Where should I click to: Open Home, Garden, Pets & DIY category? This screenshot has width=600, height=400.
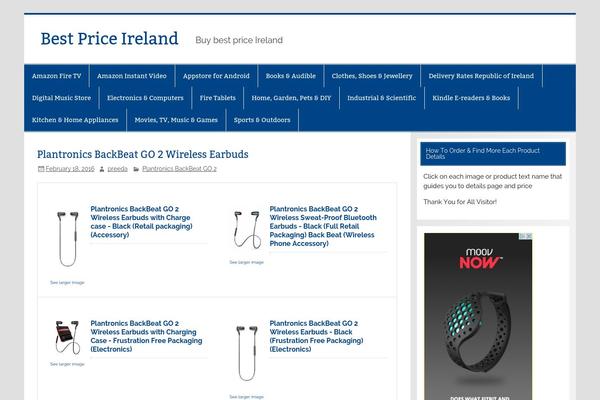pos(291,98)
